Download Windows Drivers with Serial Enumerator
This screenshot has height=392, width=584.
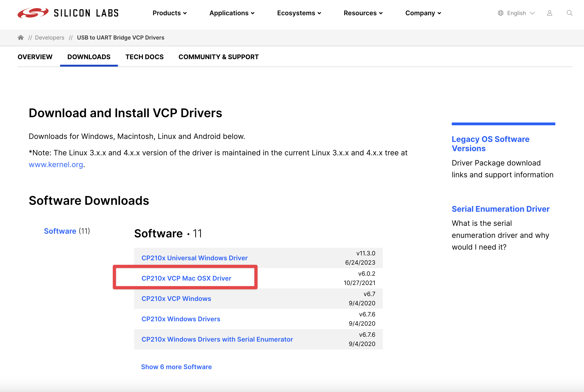point(217,339)
